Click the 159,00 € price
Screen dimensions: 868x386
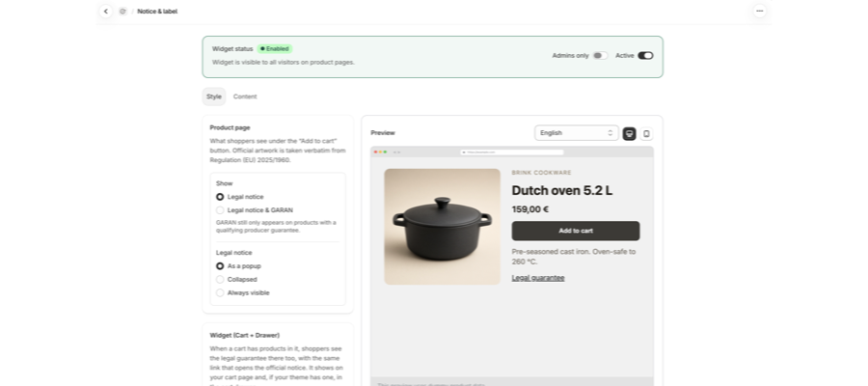pyautogui.click(x=529, y=209)
